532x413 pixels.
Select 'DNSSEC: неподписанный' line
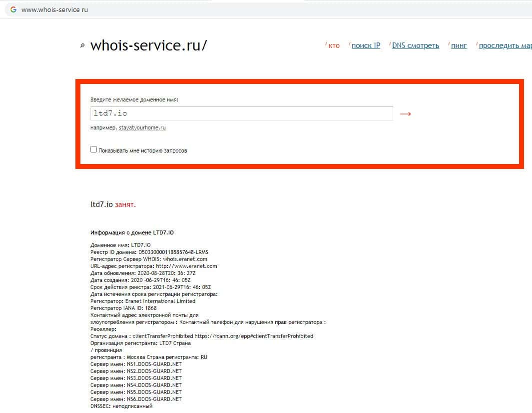pos(121,406)
